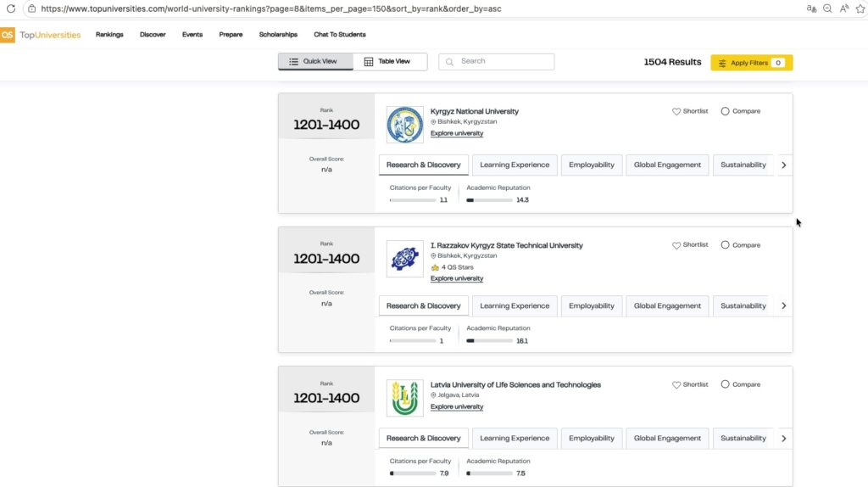Show more indicator tabs for Latvia University
Screen dimensions: 868x487
[783, 439]
